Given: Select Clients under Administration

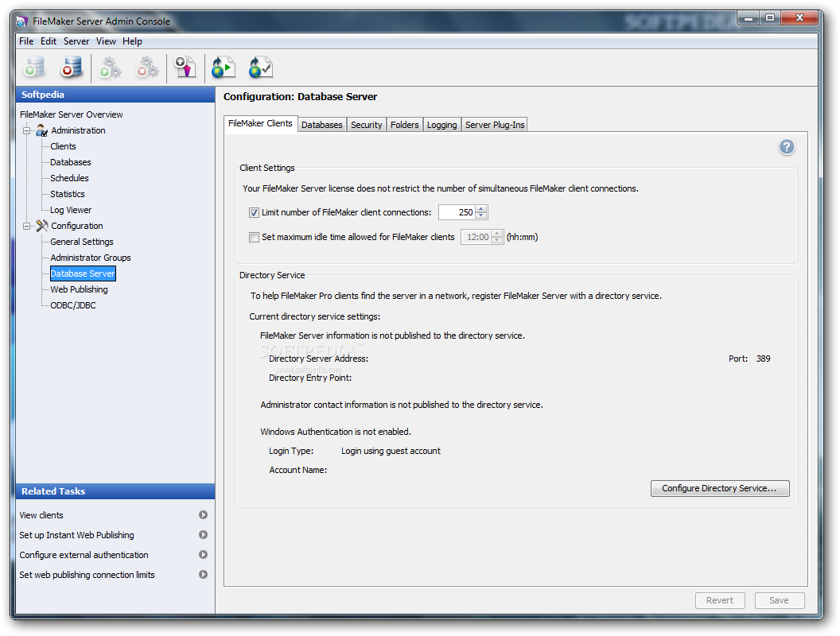Looking at the screenshot, I should pos(63,146).
